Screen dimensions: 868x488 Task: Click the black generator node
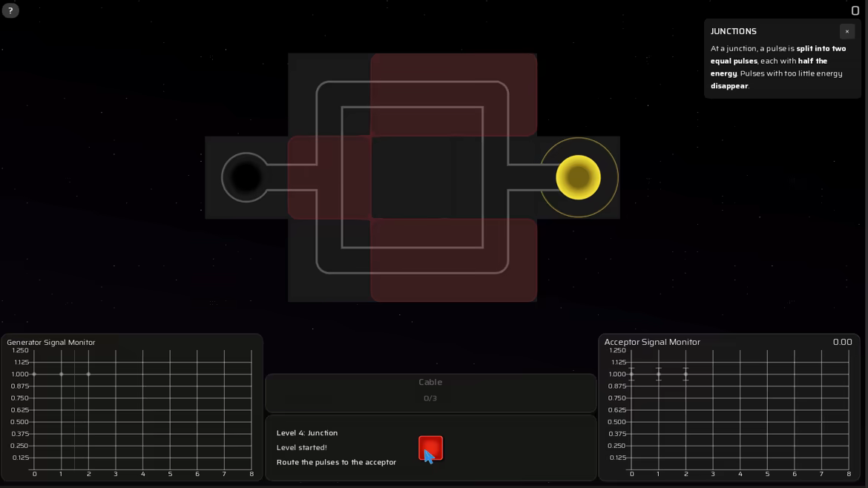(246, 177)
